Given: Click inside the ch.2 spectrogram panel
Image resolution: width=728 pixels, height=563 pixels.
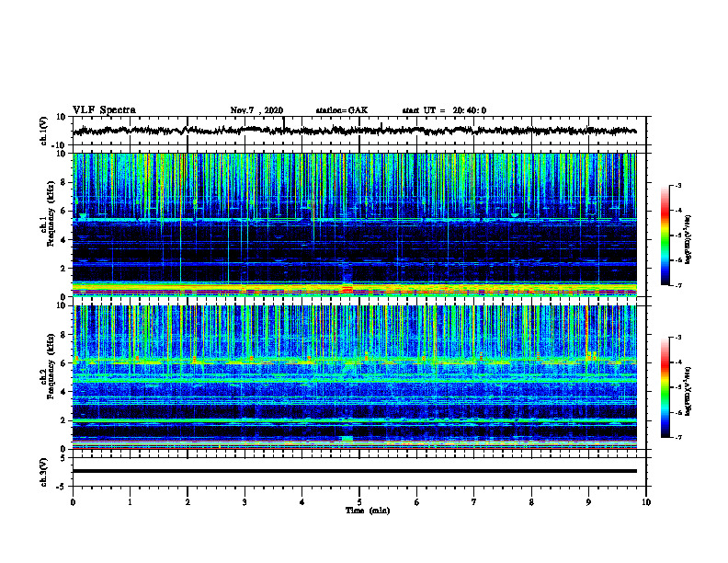Looking at the screenshot, I should coord(355,377).
